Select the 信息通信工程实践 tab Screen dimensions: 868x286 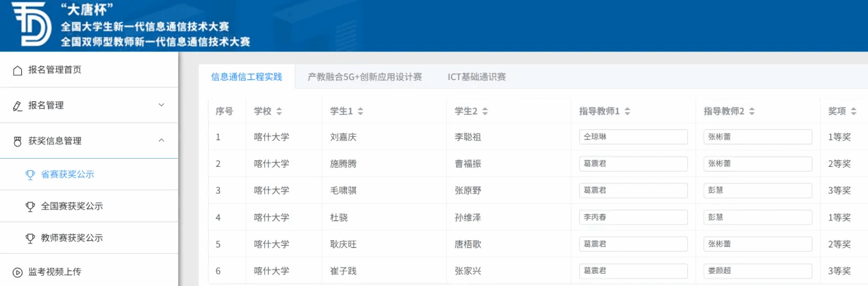point(246,77)
